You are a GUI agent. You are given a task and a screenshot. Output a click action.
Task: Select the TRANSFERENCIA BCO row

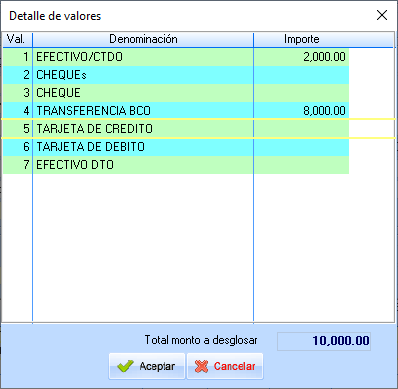(176, 111)
